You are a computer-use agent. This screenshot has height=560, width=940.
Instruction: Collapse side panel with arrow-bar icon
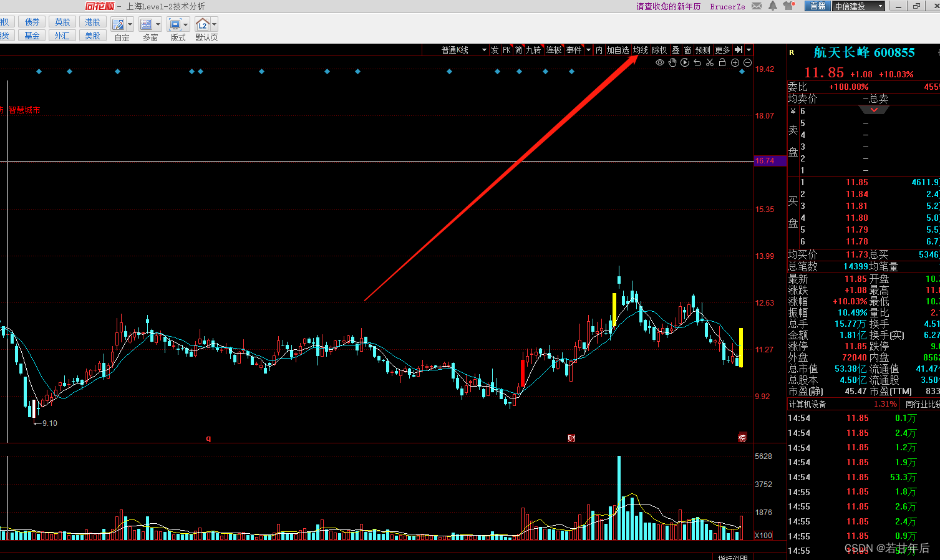click(x=739, y=50)
